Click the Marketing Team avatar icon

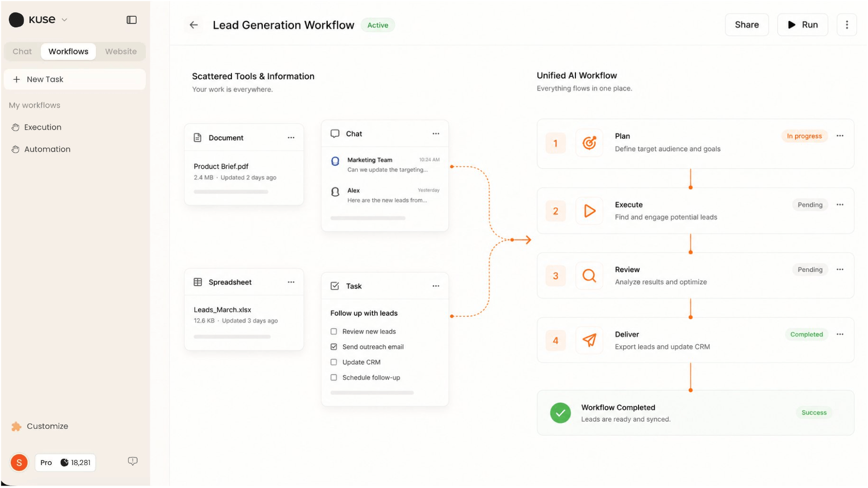(335, 161)
